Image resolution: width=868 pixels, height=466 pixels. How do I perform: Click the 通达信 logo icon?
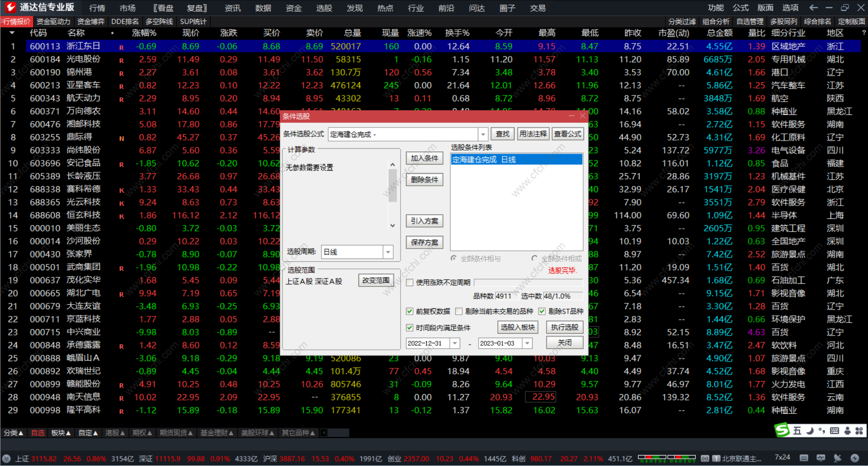[10, 7]
